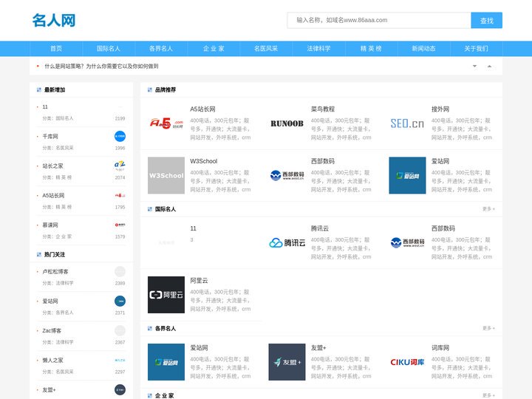Click the 最新增加 section header icon

(39, 90)
